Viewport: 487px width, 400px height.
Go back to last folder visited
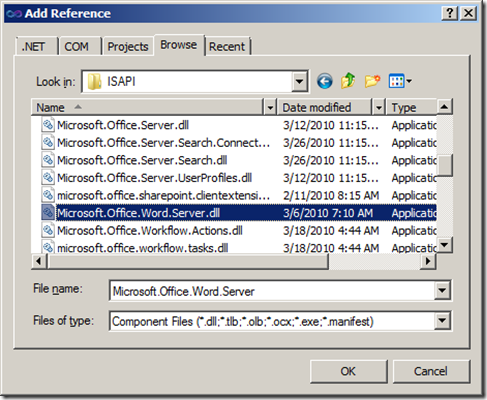pyautogui.click(x=324, y=81)
